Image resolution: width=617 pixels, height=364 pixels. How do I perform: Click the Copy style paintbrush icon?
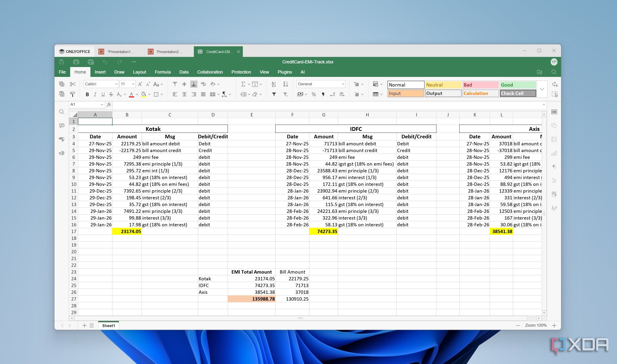coord(73,94)
